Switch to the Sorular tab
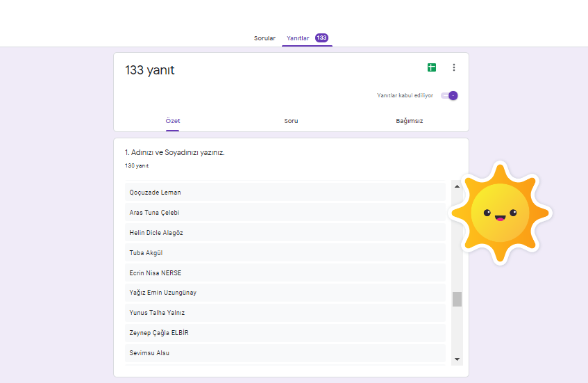 tap(264, 38)
